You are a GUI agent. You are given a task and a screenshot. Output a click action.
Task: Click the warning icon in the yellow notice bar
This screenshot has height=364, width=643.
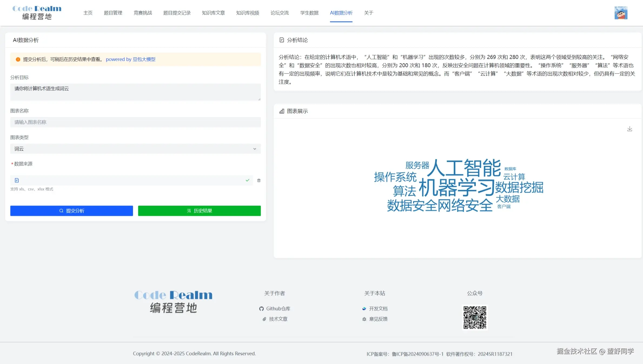coord(18,59)
